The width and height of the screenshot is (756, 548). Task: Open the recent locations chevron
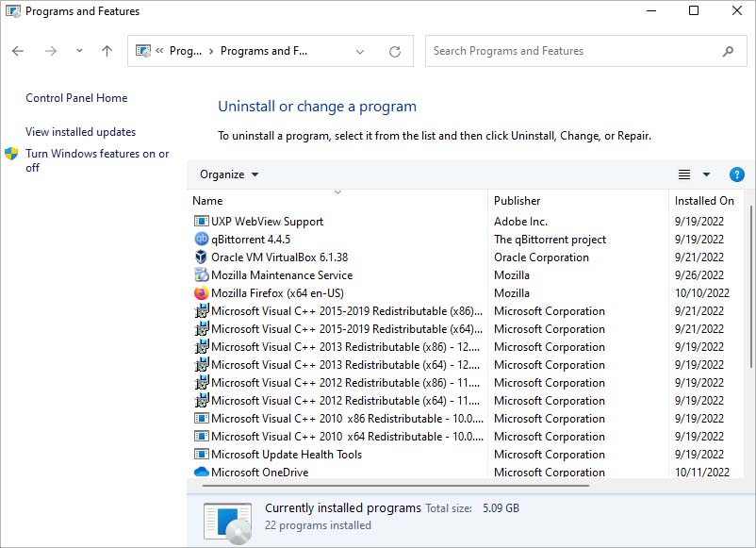pos(79,50)
